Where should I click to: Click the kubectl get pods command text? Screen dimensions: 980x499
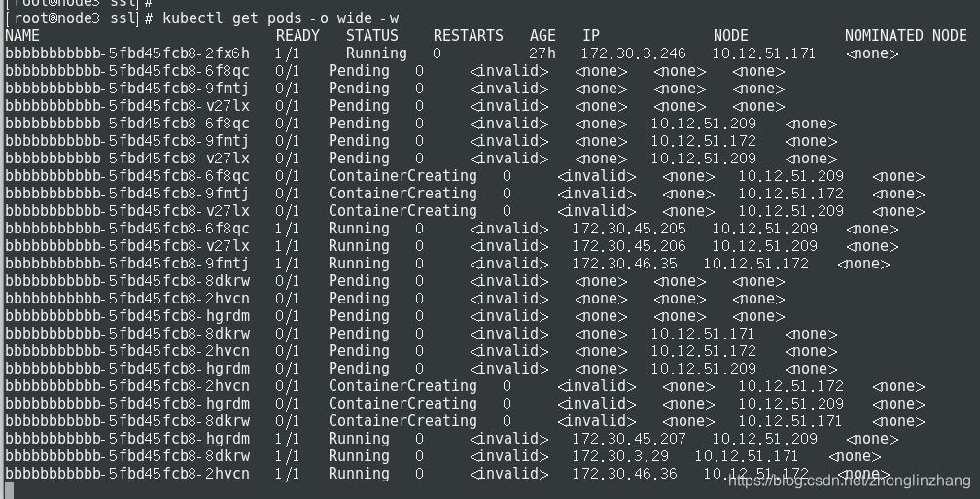click(x=281, y=18)
